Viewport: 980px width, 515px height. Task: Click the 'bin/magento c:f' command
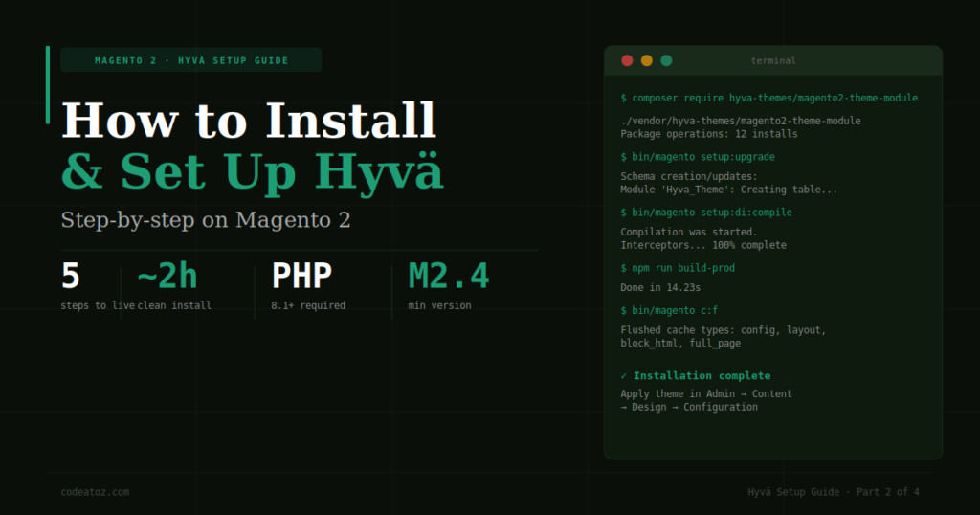(x=669, y=310)
